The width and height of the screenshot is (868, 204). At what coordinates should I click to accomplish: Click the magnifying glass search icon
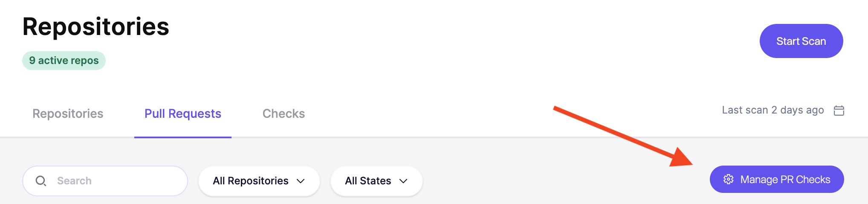[41, 181]
